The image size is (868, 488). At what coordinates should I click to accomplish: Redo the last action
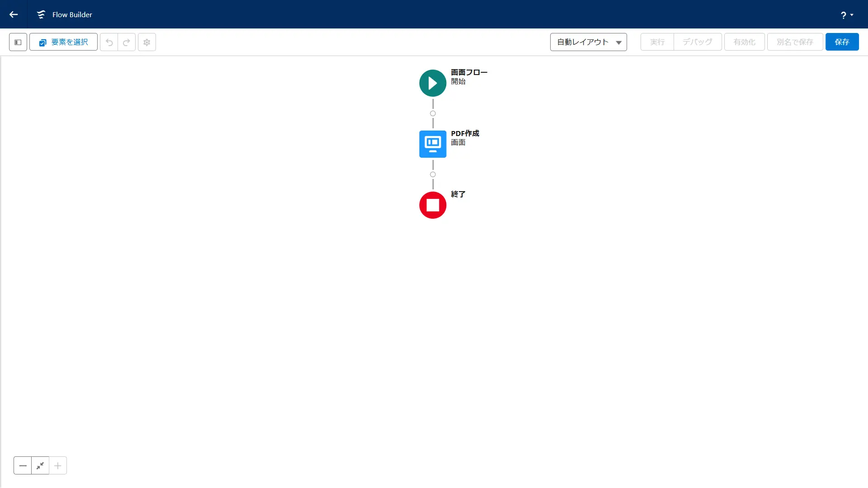[x=127, y=42]
